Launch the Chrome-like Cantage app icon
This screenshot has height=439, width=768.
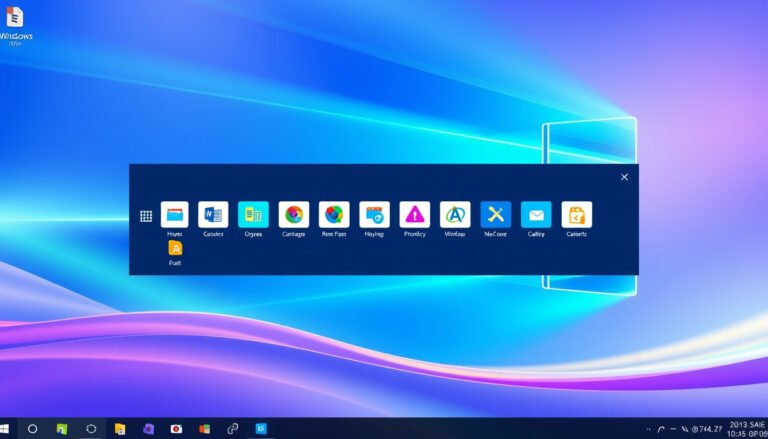294,215
